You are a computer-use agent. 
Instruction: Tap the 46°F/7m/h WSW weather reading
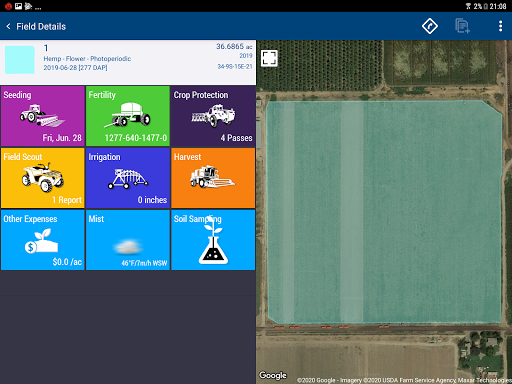(x=144, y=263)
